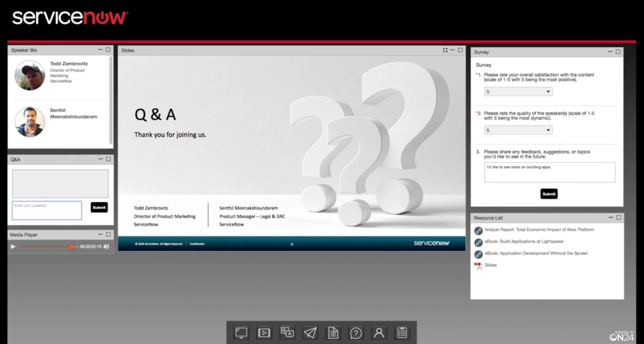Click the Resource List panel title
Image resolution: width=644 pixels, height=344 pixels.
[x=488, y=218]
